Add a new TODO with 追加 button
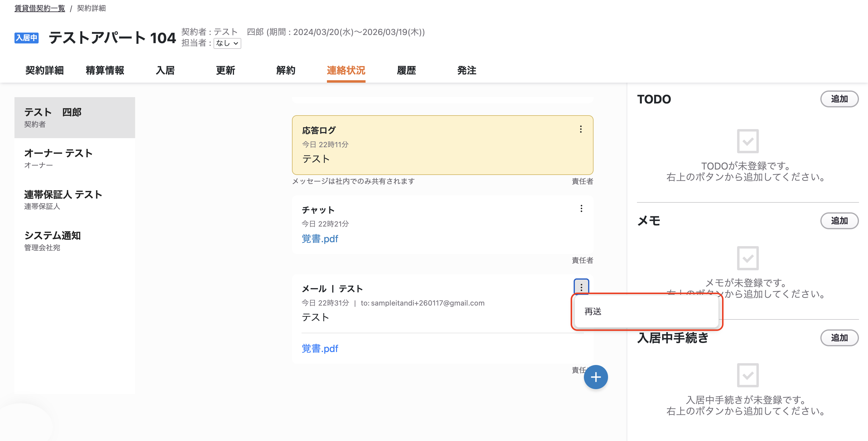The height and width of the screenshot is (441, 868). click(x=839, y=99)
